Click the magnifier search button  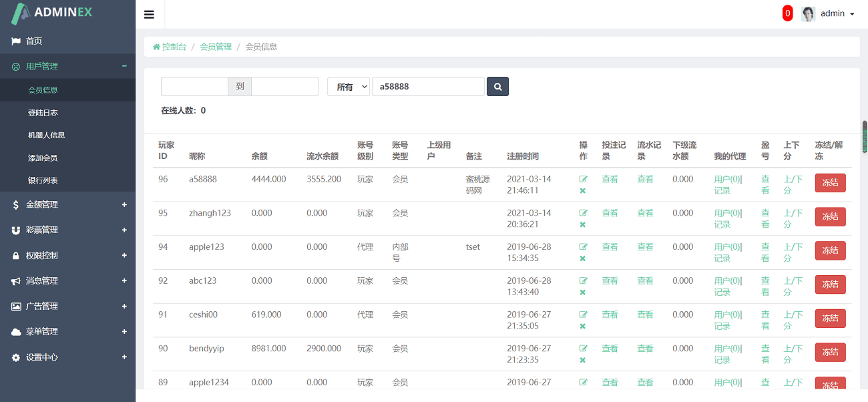497,87
